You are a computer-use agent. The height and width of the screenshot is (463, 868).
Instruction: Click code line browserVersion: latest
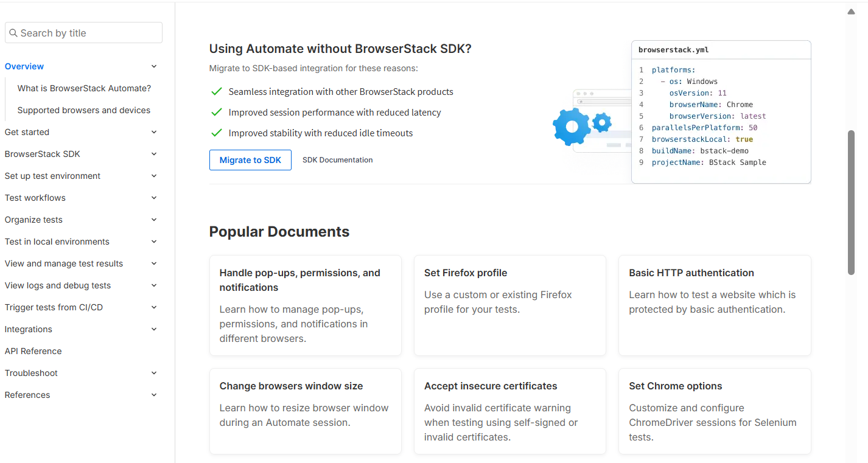click(x=718, y=116)
